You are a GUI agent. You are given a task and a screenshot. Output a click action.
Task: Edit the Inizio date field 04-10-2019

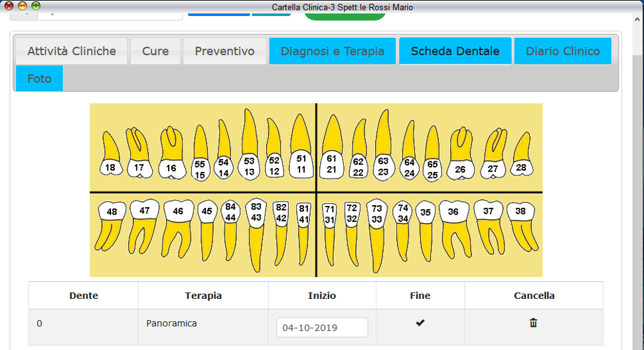pos(322,327)
